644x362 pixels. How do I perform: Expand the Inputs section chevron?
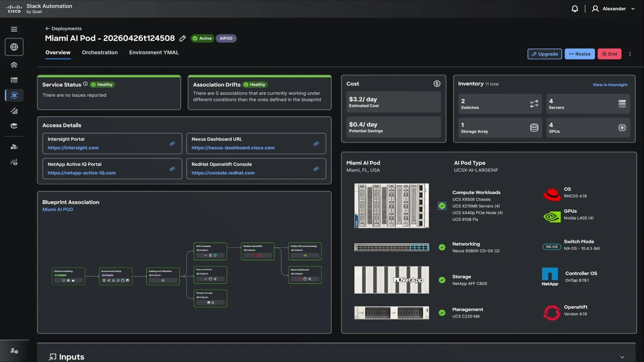[622, 357]
